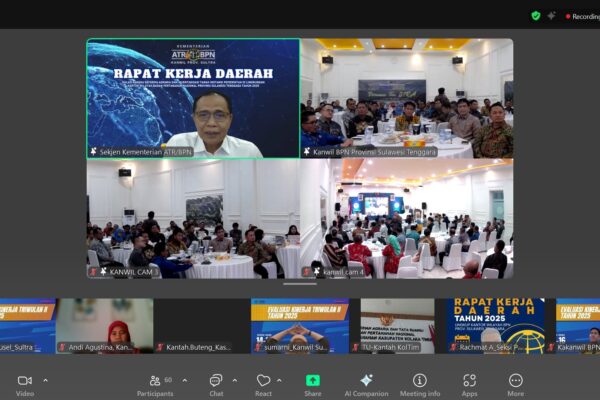Open the Apps menu
This screenshot has width=600, height=400.
470,385
